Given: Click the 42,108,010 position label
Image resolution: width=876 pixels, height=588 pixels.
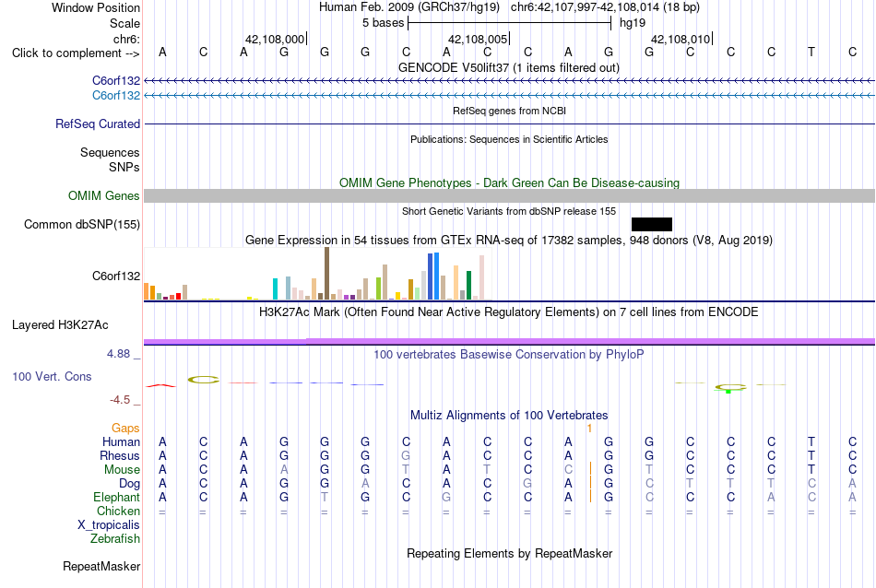Looking at the screenshot, I should pos(681,39).
